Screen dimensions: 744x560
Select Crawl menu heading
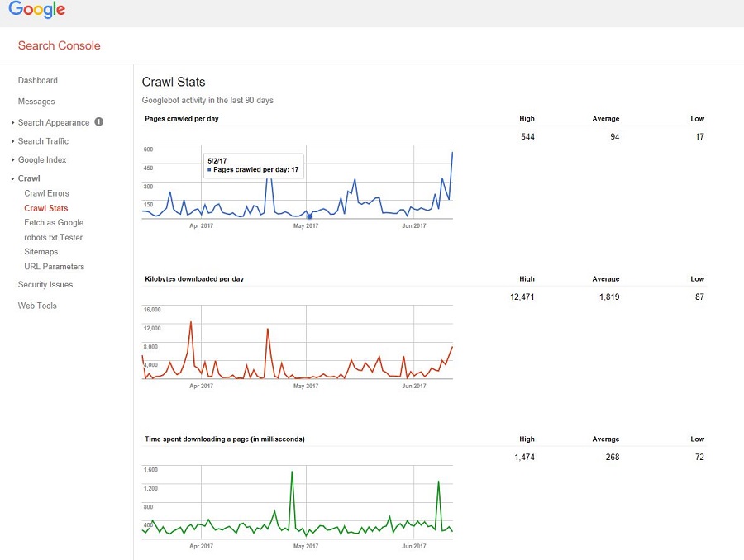click(29, 178)
